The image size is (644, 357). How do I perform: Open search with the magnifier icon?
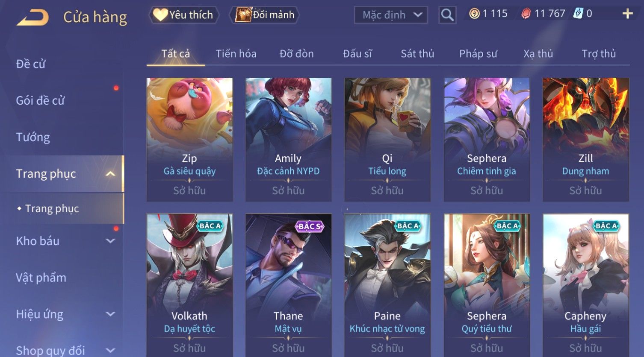coord(447,15)
